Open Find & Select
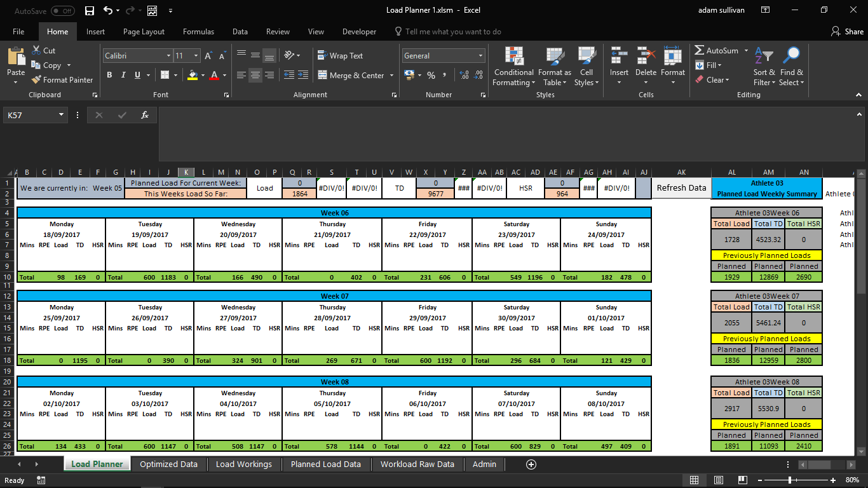 click(x=792, y=67)
